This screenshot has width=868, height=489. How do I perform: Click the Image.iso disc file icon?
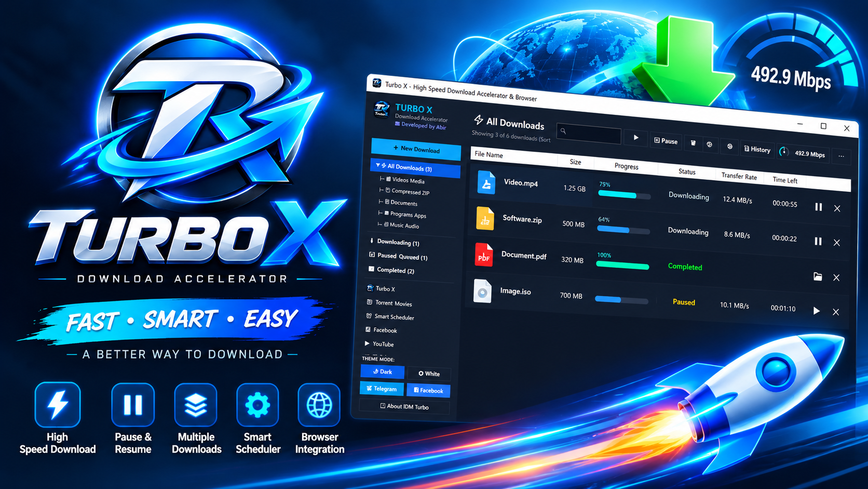482,291
